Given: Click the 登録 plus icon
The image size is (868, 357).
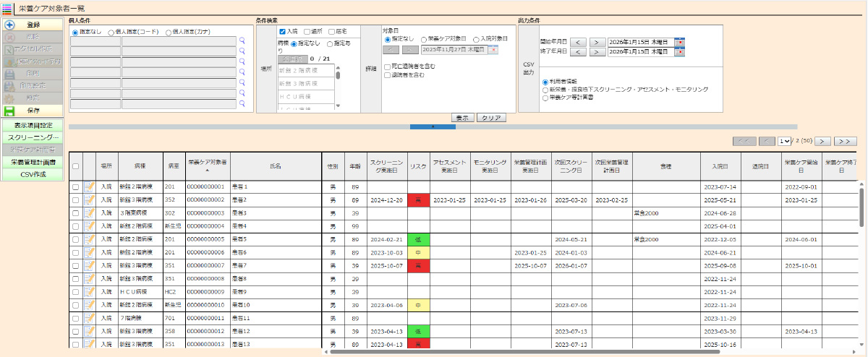Looking at the screenshot, I should (9, 25).
